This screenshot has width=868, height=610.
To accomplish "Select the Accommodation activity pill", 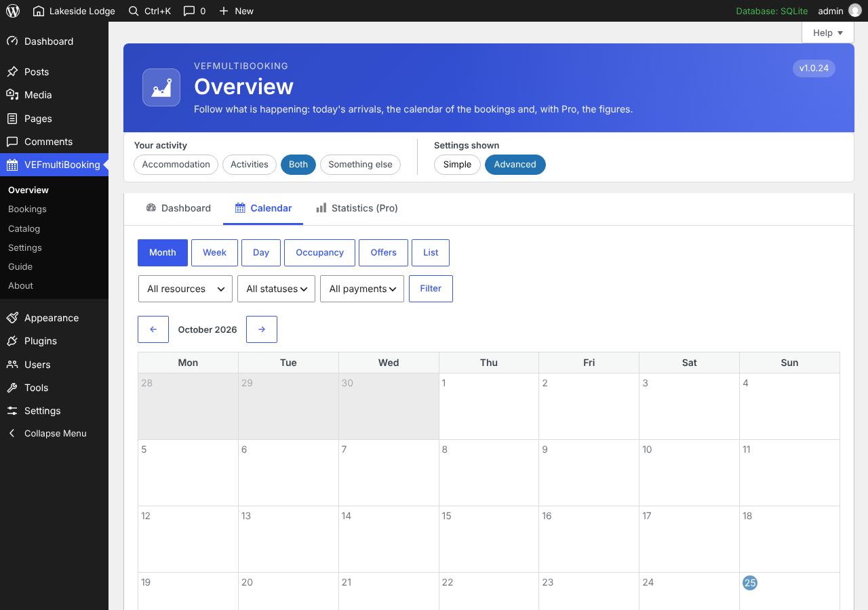I will (x=176, y=165).
